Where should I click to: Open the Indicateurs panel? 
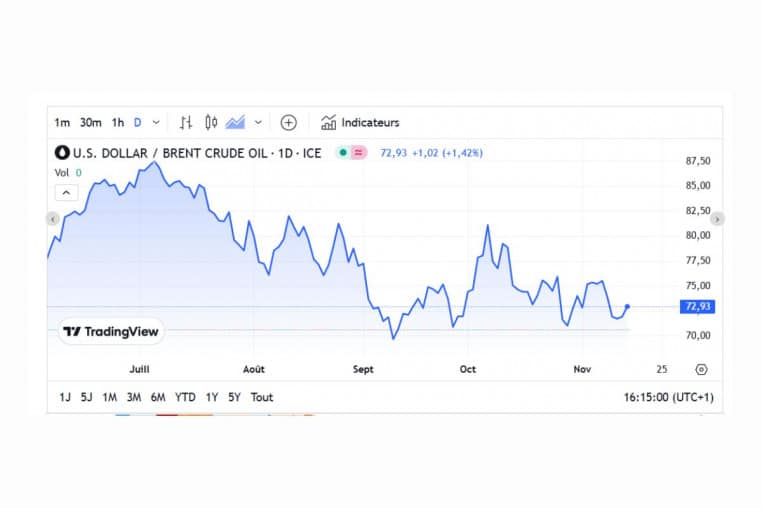(360, 123)
